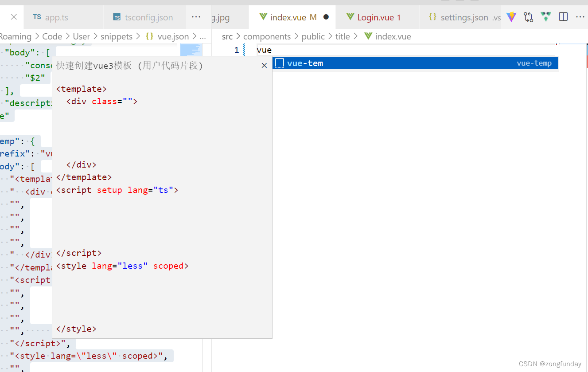Viewport: 588px width, 372px height.
Task: Click line number 1 in index.vue
Action: [237, 50]
